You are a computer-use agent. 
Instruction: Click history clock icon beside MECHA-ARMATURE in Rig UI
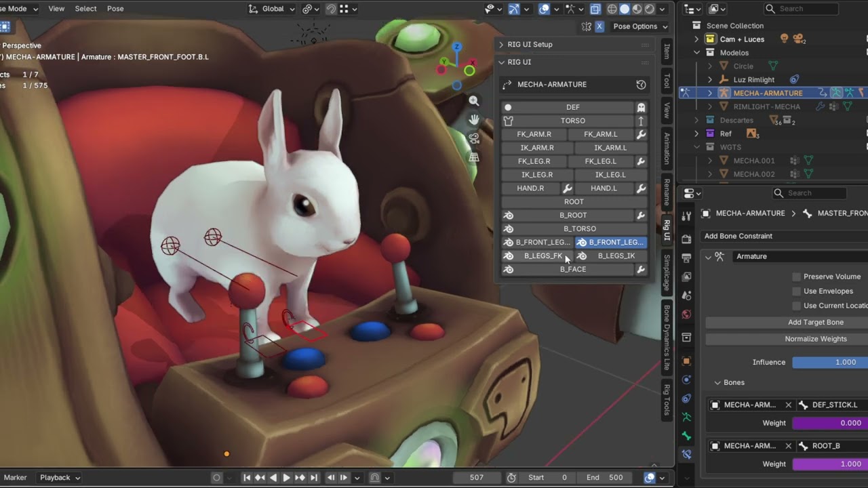pyautogui.click(x=641, y=85)
